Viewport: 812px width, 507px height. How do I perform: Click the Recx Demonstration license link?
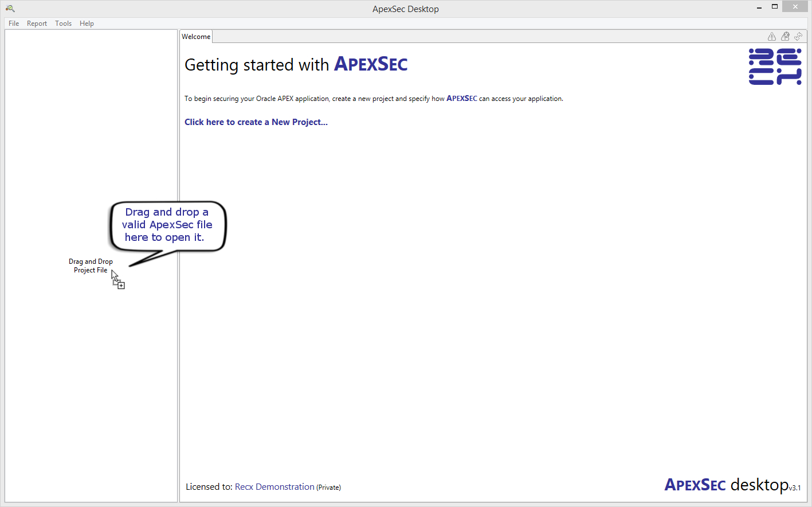(274, 487)
